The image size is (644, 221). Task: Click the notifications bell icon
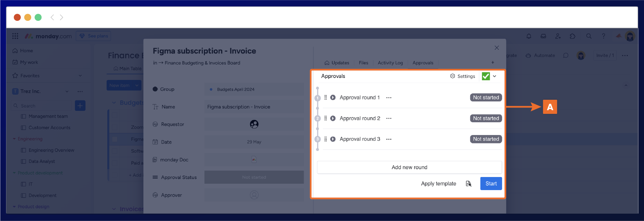(x=529, y=36)
